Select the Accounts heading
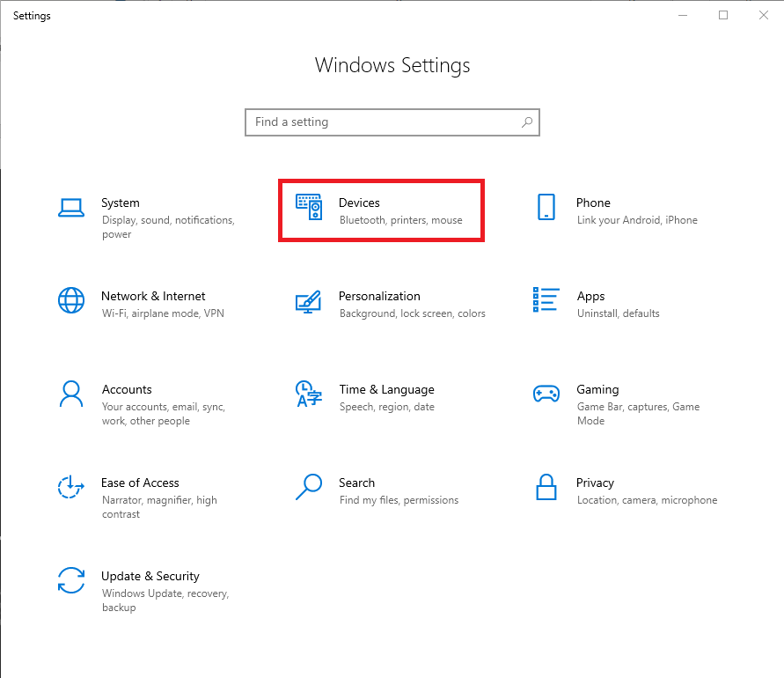Screen dimensions: 784x678 pos(127,389)
